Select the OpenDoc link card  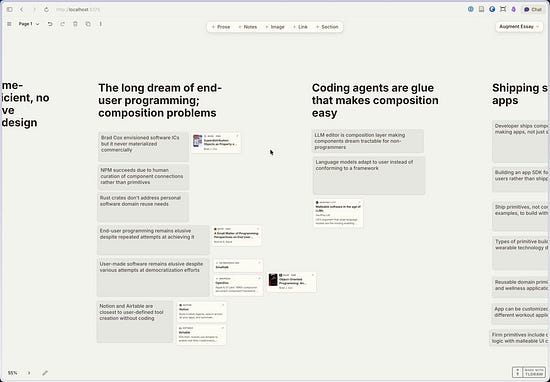[x=238, y=285]
